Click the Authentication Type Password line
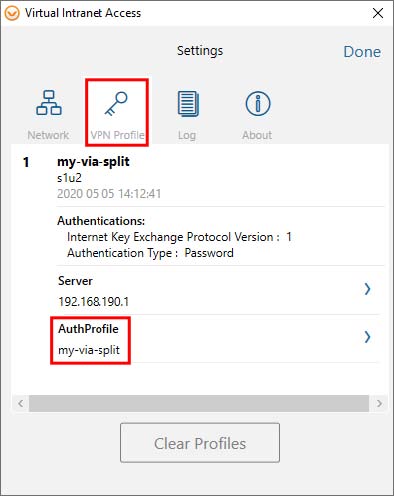This screenshot has width=394, height=496. [150, 253]
